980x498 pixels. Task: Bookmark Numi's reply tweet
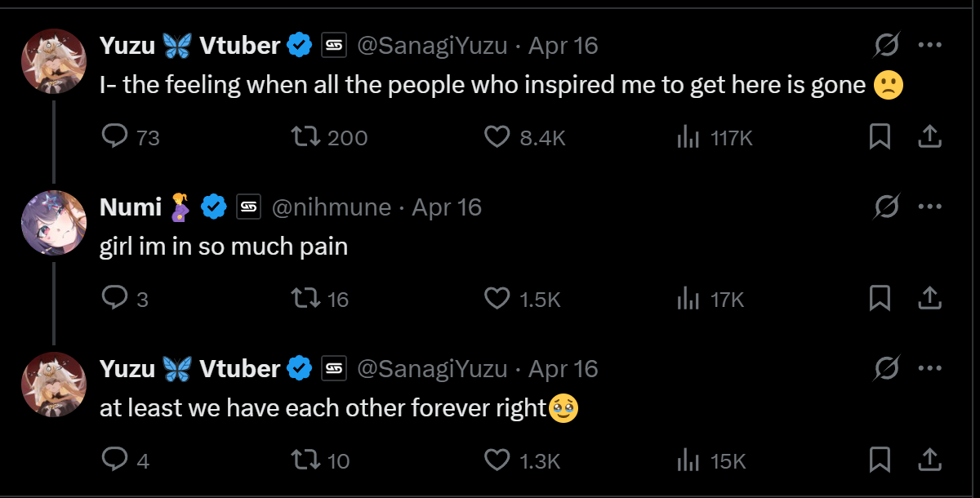(880, 299)
